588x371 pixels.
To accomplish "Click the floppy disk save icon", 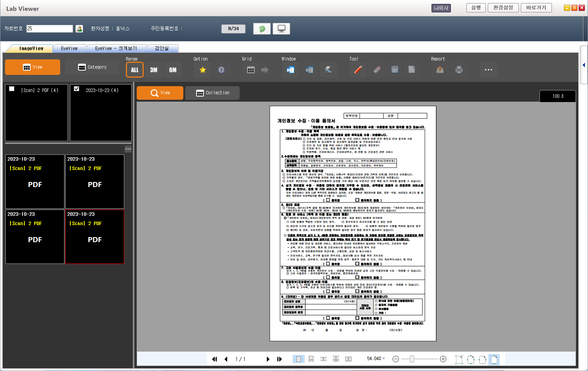I will click(395, 70).
